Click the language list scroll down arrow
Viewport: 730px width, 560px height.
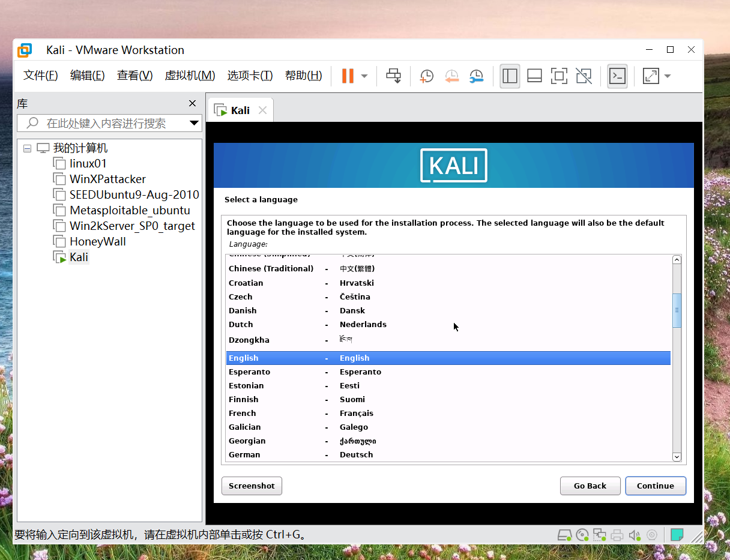[x=677, y=457]
